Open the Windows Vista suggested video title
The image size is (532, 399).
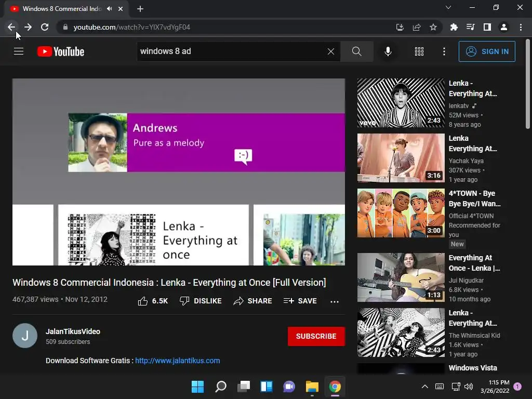[x=473, y=368]
